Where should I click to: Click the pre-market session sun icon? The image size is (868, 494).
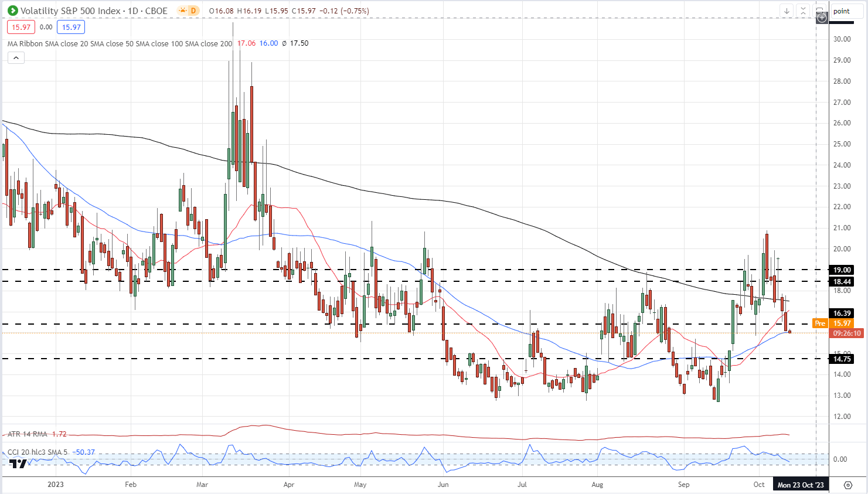183,11
